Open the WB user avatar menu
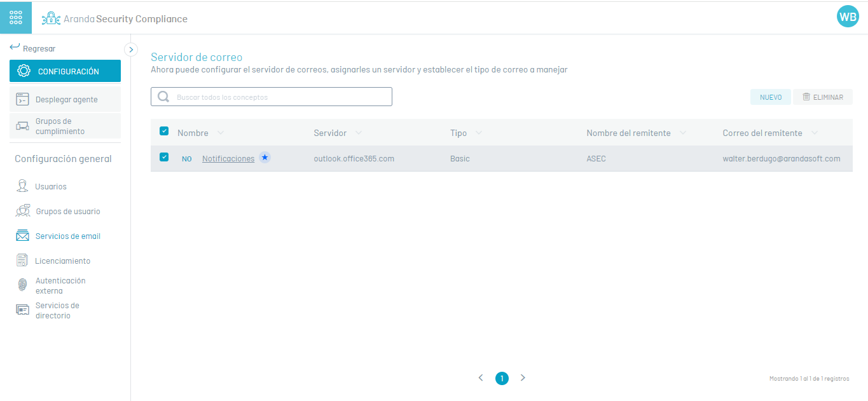The height and width of the screenshot is (401, 868). 848,17
